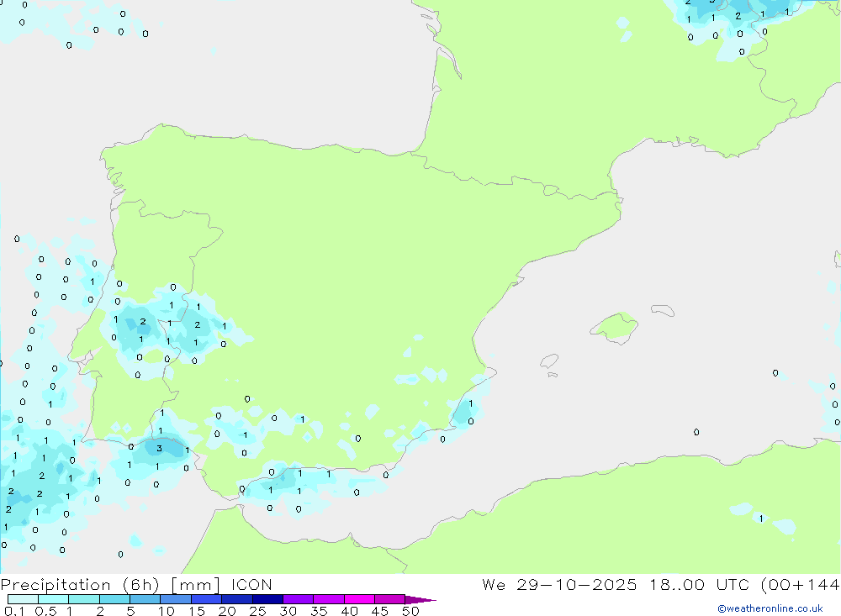Click the '20' legend label
The image size is (841, 616).
click(227, 611)
